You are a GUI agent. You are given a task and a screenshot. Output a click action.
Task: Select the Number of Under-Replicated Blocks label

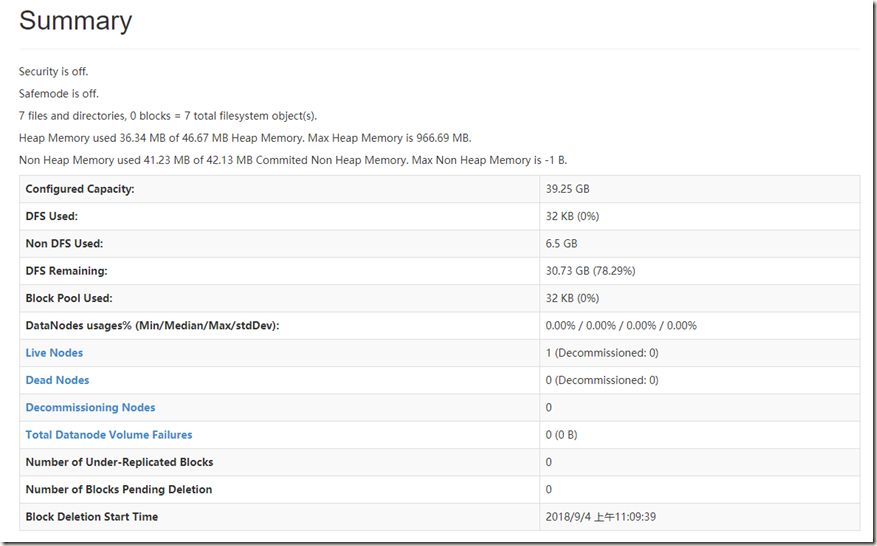point(119,462)
